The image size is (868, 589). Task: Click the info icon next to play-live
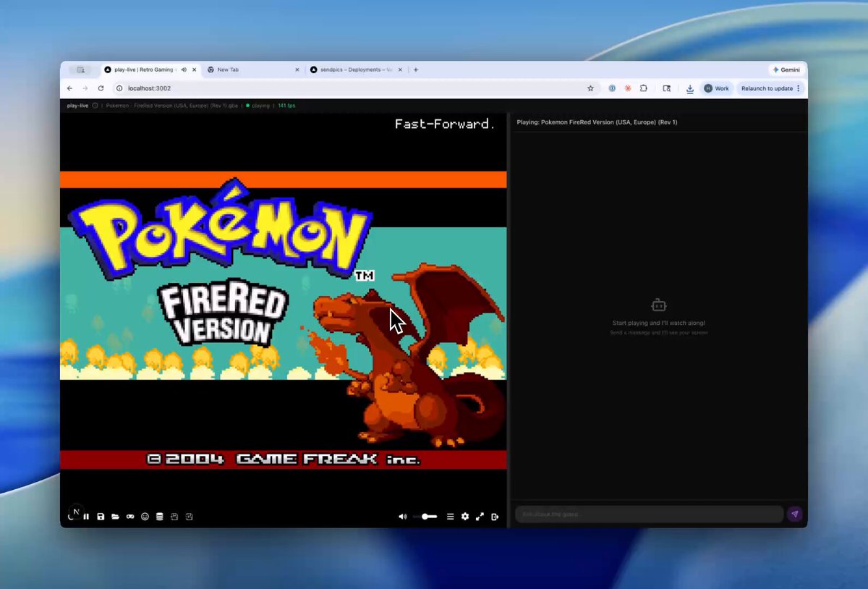coord(95,106)
